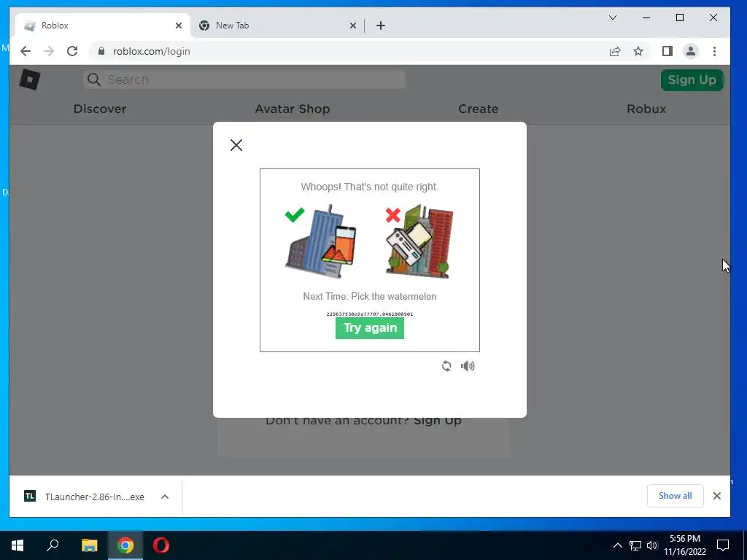The width and height of the screenshot is (747, 560).
Task: Restart the captcha challenge with the refresh icon
Action: point(446,366)
